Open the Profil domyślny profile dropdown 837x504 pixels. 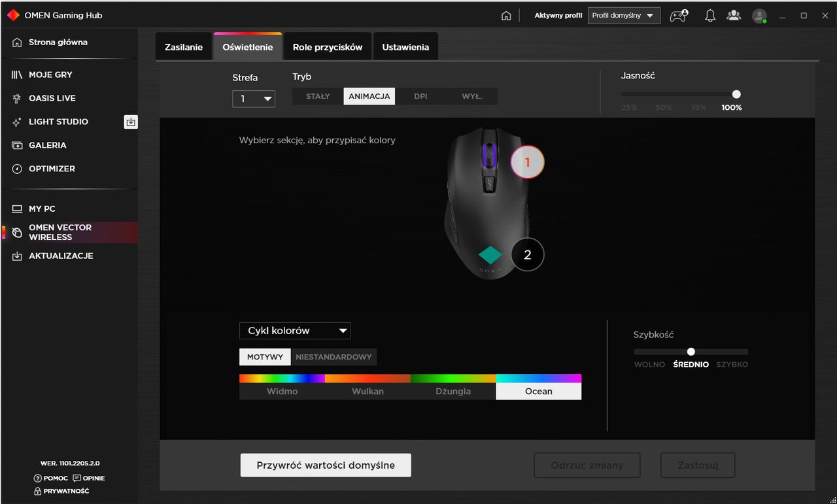624,16
